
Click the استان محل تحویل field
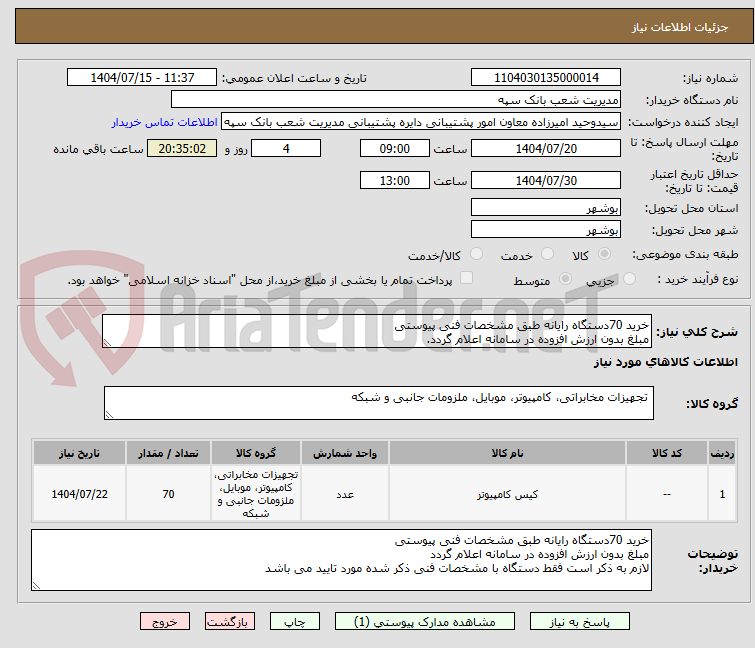(x=546, y=207)
